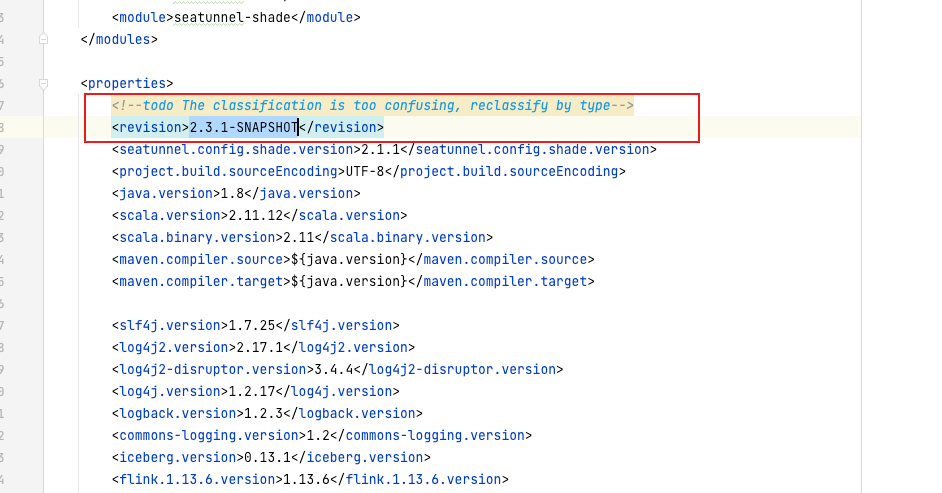Click the '1.2.3' logback.version value

click(263, 414)
